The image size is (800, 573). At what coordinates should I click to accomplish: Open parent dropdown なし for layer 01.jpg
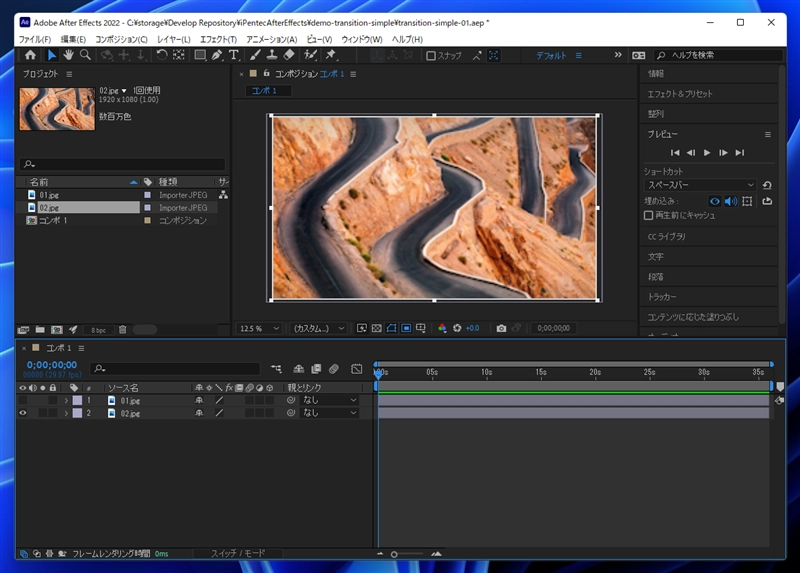pos(329,400)
